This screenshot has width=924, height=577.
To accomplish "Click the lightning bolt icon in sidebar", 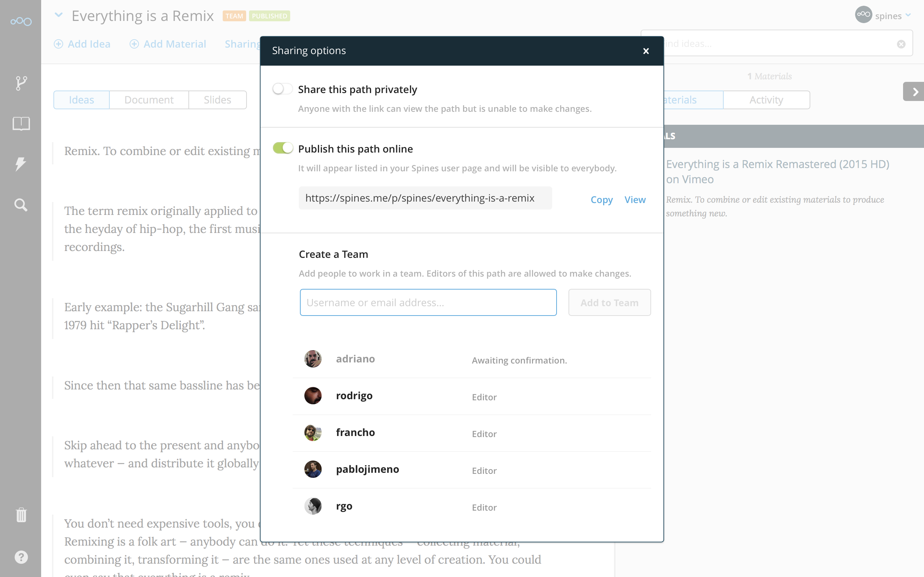I will (21, 164).
